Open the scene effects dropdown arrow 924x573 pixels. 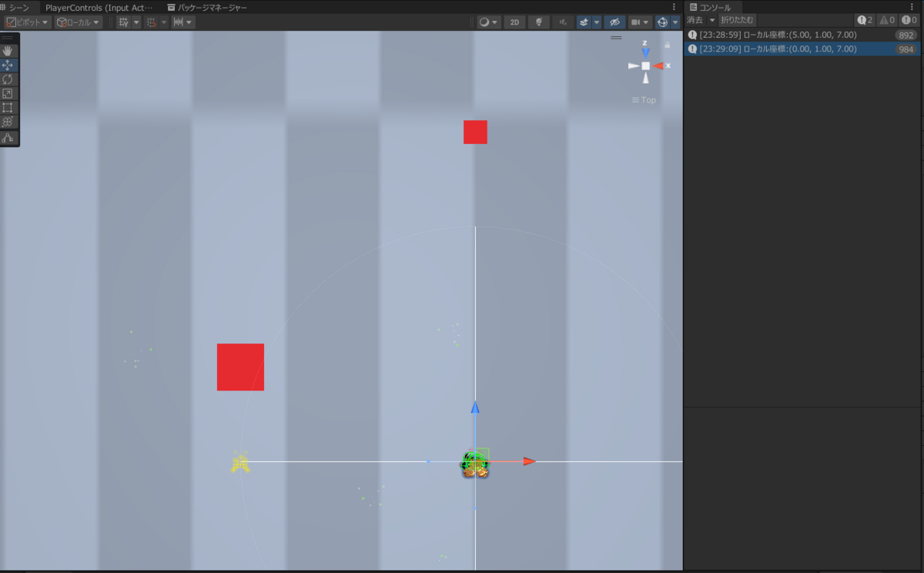(x=597, y=22)
